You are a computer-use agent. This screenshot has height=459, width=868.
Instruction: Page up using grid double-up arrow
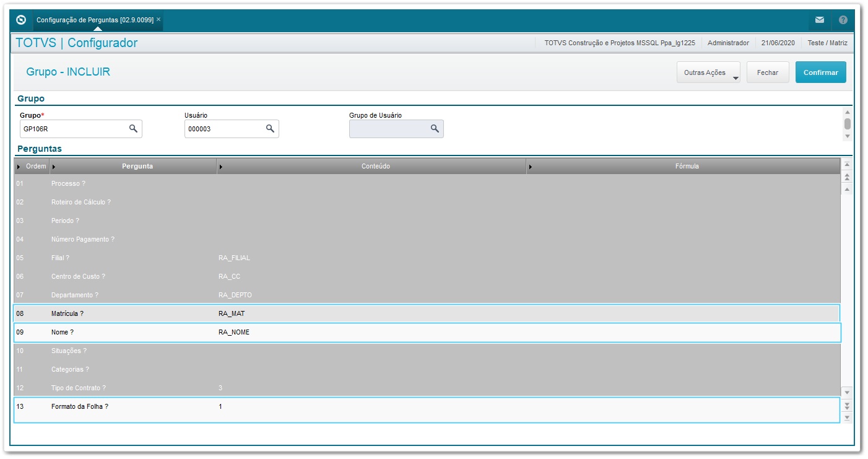click(x=848, y=177)
